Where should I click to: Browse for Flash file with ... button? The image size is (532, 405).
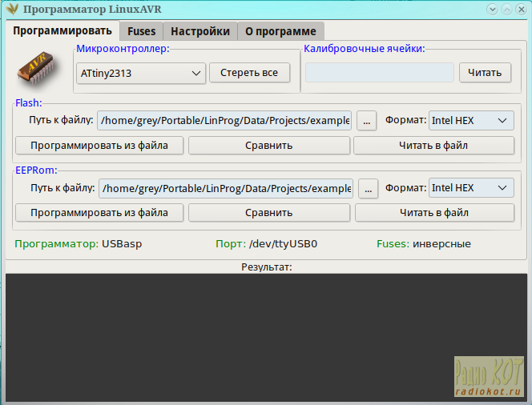[x=367, y=121]
